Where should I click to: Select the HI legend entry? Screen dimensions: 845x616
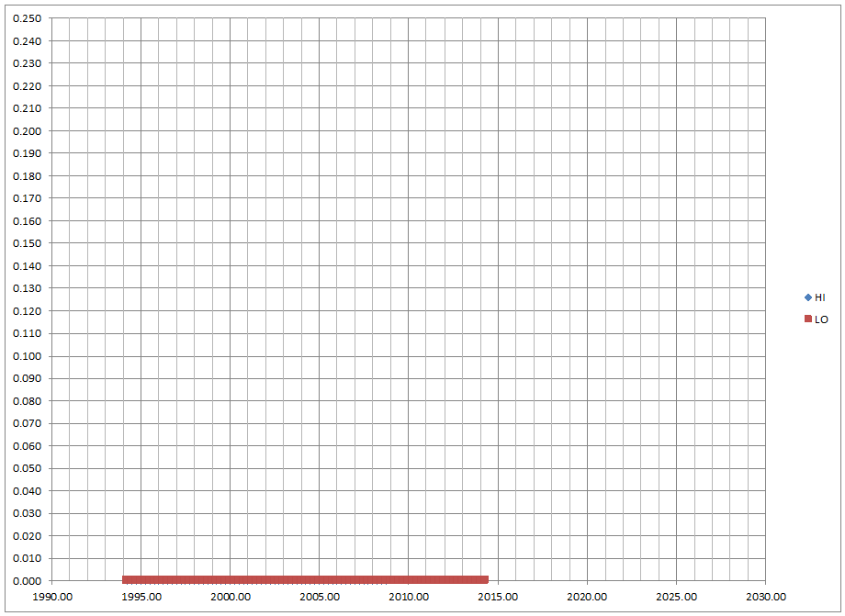815,297
